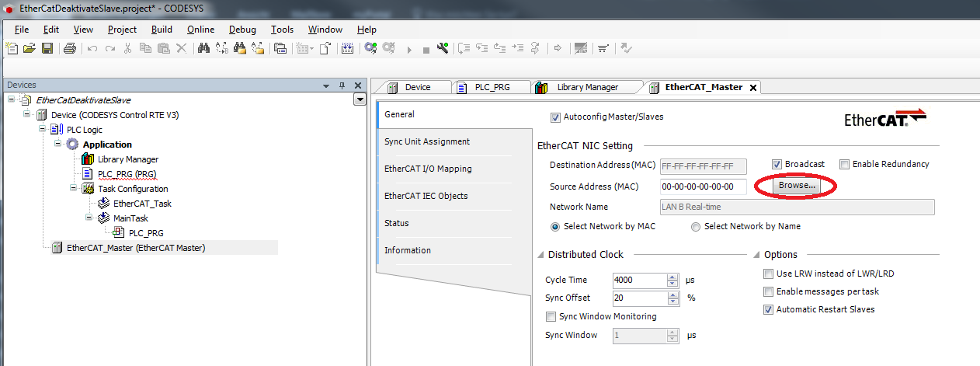Screen dimensions: 980x366
Task: Open the Devices panel dropdown arrow
Action: [327, 85]
